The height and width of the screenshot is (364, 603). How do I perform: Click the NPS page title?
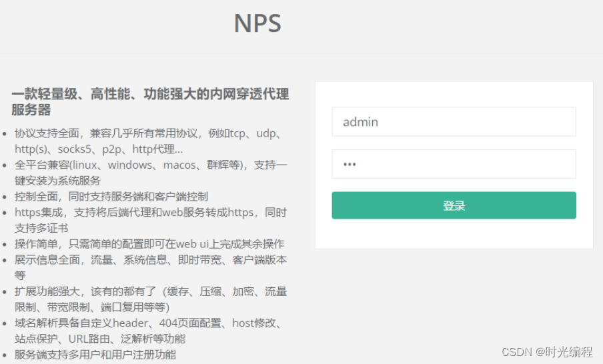(x=257, y=23)
